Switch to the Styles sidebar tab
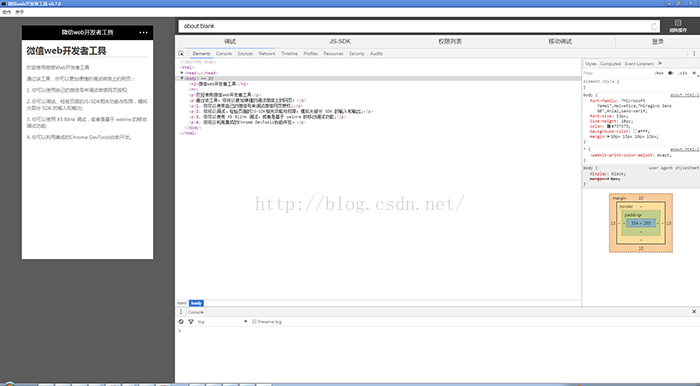Screen dimensions: 700x386 click(x=591, y=64)
